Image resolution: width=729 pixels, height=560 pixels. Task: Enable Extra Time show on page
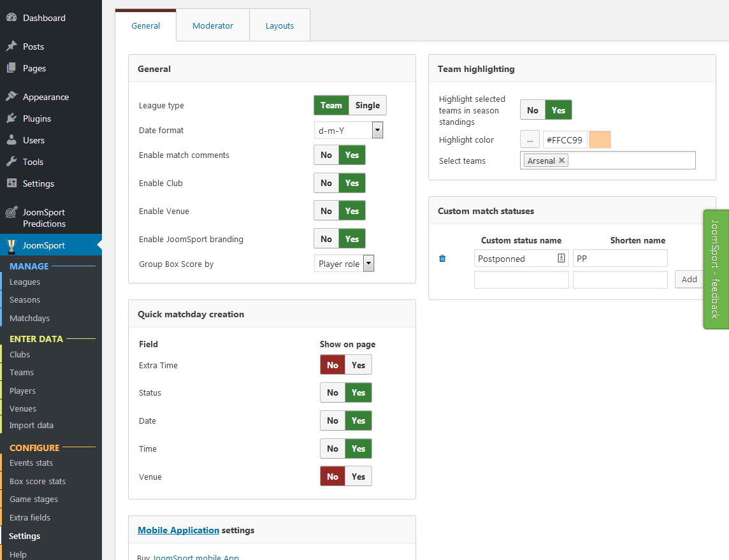[x=358, y=365]
